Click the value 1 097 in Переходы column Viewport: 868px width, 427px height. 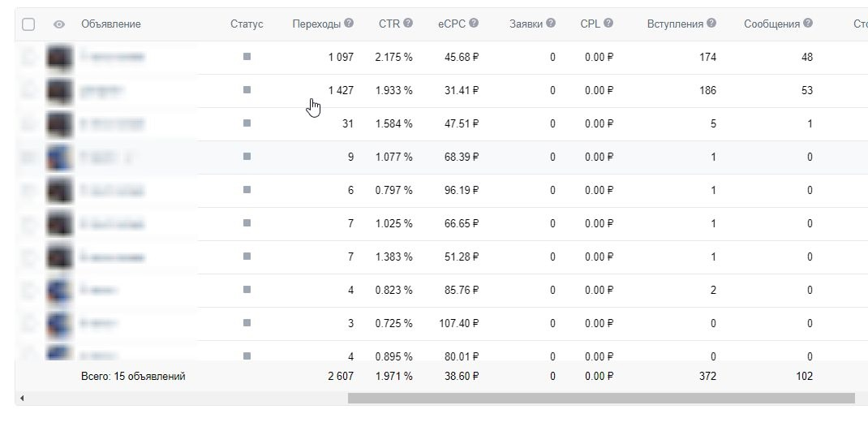pos(341,57)
